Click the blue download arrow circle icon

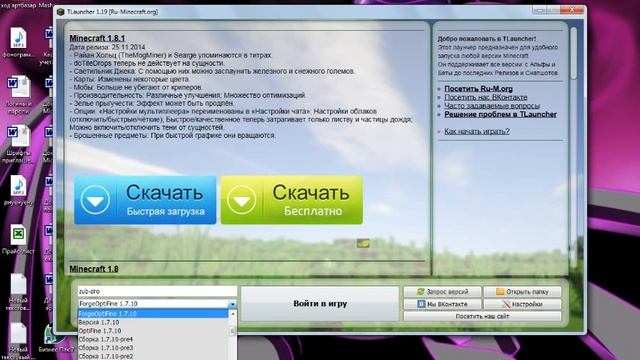coord(95,200)
